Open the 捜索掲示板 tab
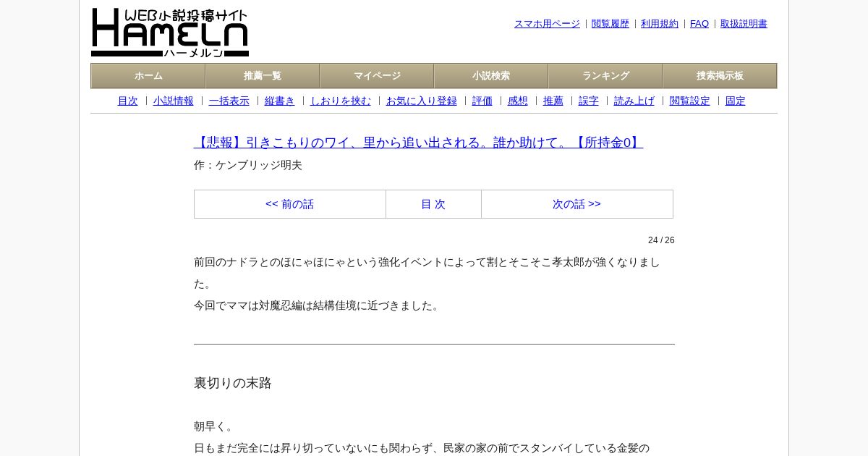This screenshot has width=868, height=456. click(x=720, y=76)
